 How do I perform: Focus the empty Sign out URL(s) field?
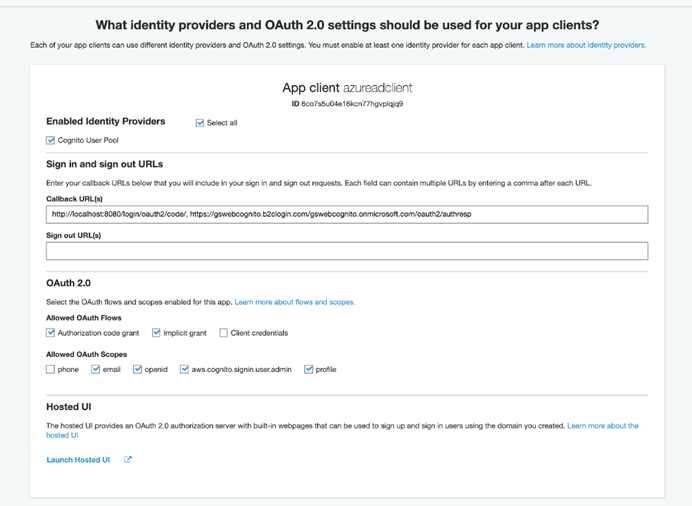[x=347, y=251]
